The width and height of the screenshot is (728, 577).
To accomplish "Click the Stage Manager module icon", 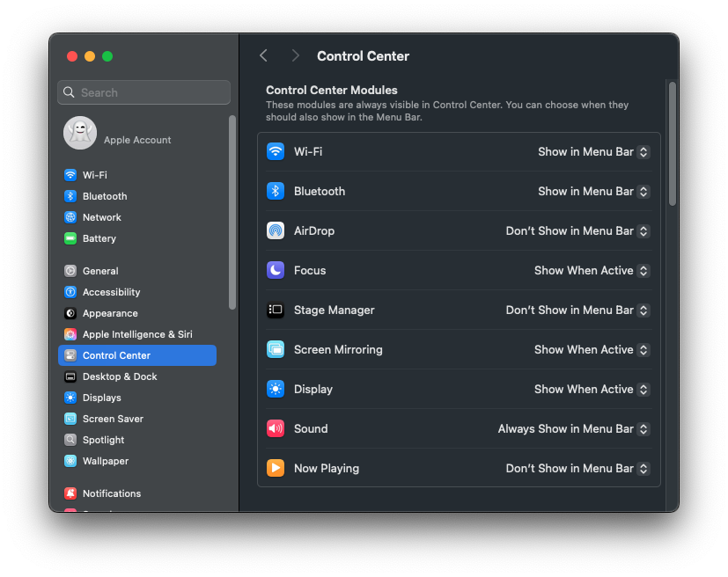I will click(276, 310).
